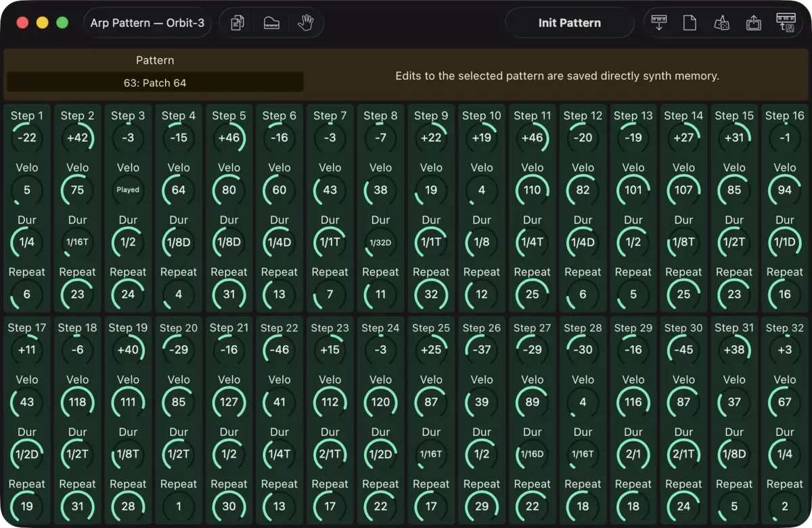Click the raised hand panic icon

[306, 23]
